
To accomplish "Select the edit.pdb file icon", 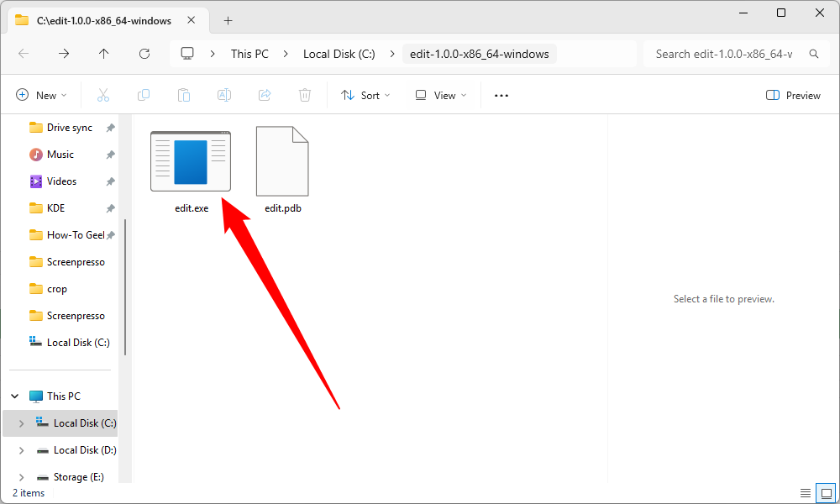I will (282, 161).
